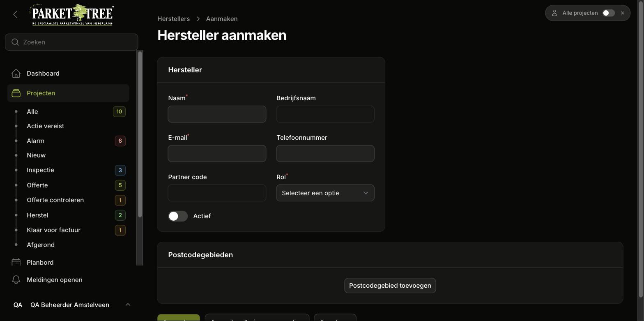Select Nieuw projects filter
This screenshot has height=321, width=644.
pos(36,155)
